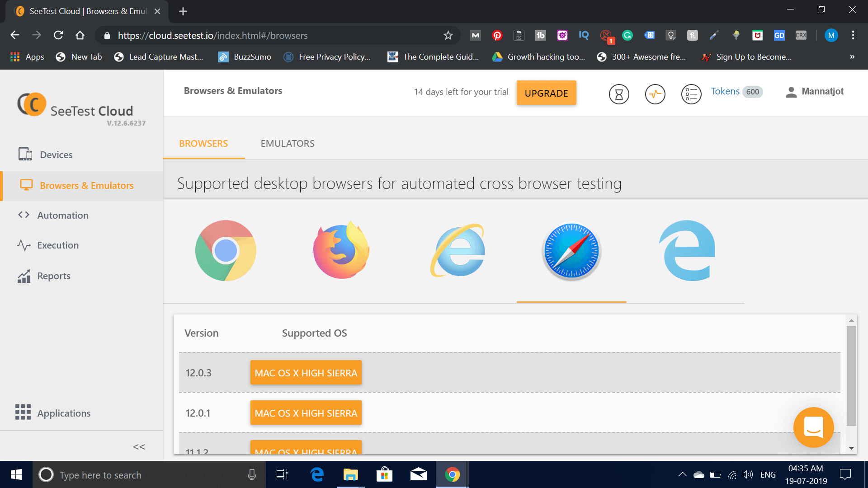Image resolution: width=868 pixels, height=488 pixels.
Task: Collapse the left sidebar with << control
Action: pos(139,446)
